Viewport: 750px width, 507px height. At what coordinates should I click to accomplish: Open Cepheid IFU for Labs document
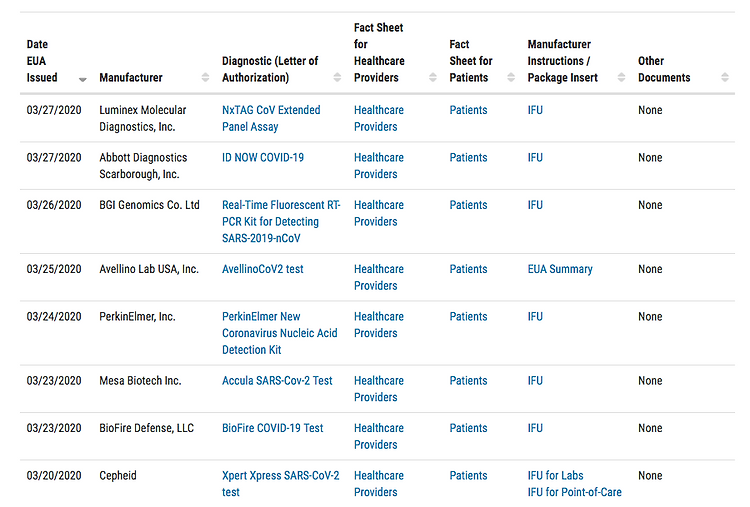click(x=555, y=475)
